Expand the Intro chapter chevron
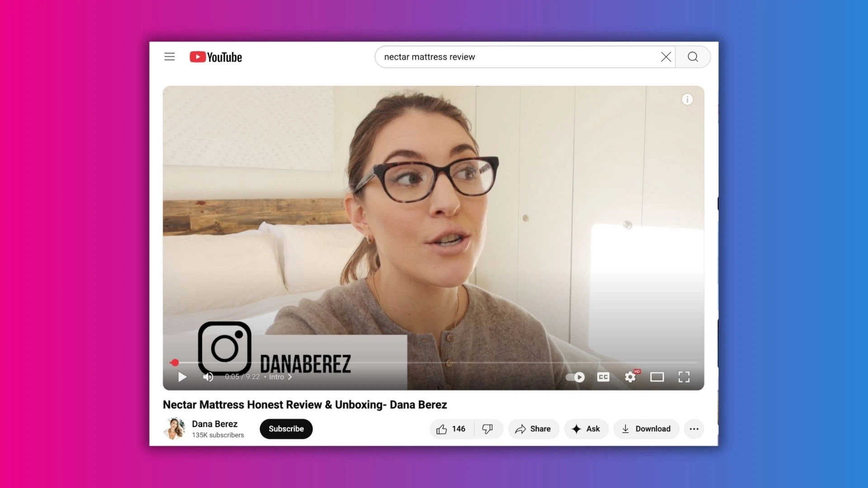This screenshot has height=488, width=868. point(290,377)
